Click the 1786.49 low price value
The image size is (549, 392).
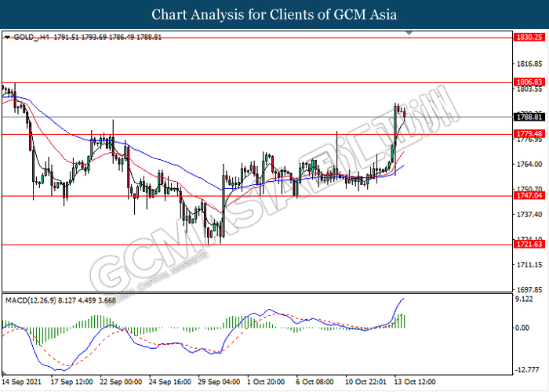pos(122,37)
